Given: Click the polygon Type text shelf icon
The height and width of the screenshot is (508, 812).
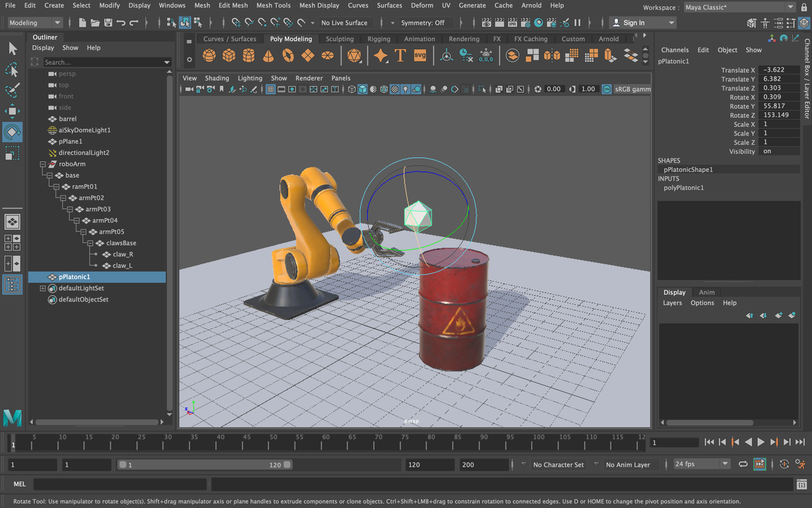Looking at the screenshot, I should point(401,55).
